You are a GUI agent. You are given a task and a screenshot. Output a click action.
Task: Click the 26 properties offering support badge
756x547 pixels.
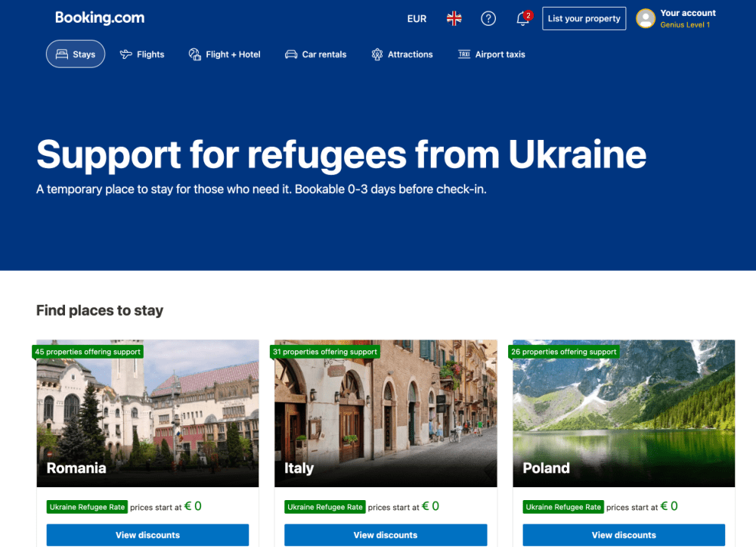pos(564,352)
